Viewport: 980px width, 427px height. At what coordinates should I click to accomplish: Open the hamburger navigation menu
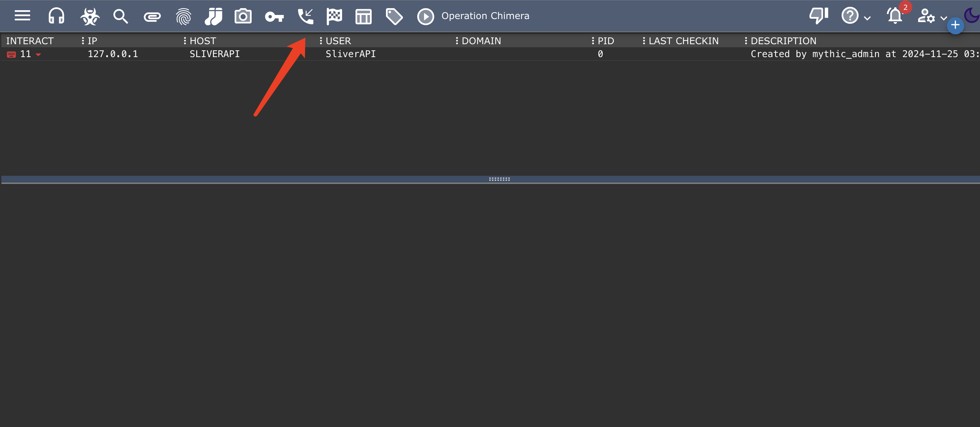22,16
